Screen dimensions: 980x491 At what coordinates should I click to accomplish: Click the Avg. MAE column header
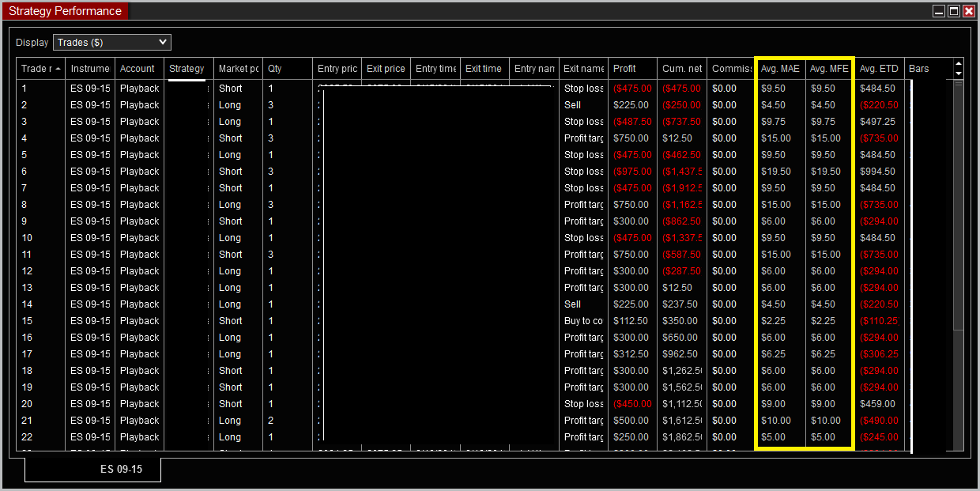pyautogui.click(x=781, y=69)
